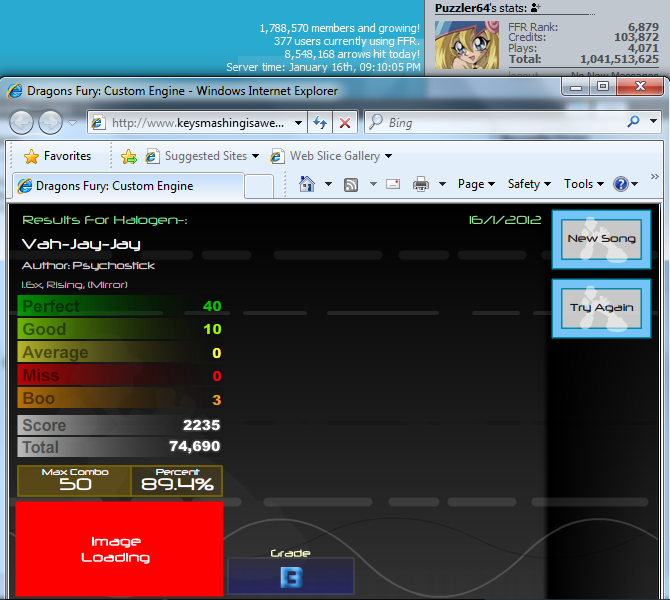The image size is (670, 600).
Task: Click the Add to Favorites Bar icon
Action: point(128,156)
